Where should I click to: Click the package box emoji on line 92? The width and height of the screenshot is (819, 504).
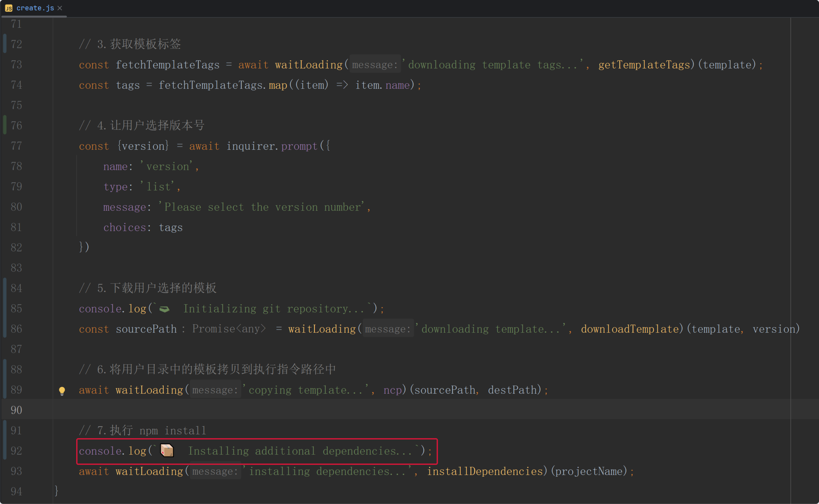point(167,451)
